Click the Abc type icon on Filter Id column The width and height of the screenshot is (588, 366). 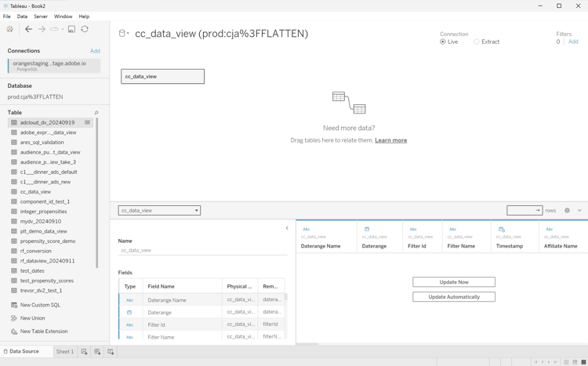point(413,229)
